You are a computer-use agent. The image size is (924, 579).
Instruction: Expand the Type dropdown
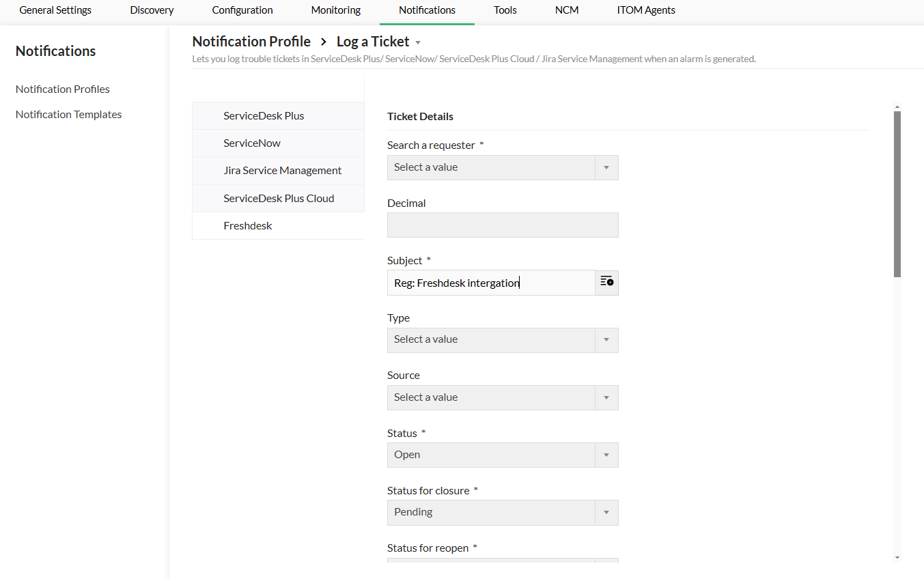pos(503,339)
